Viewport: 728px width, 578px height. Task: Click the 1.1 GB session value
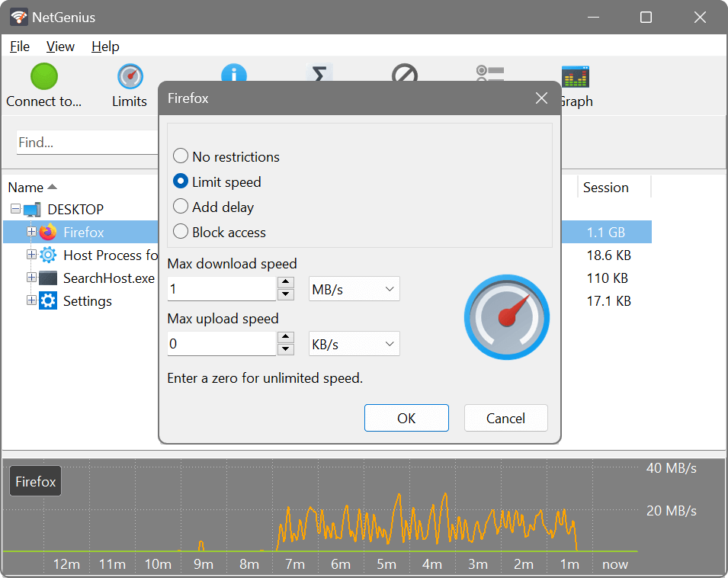pyautogui.click(x=606, y=232)
